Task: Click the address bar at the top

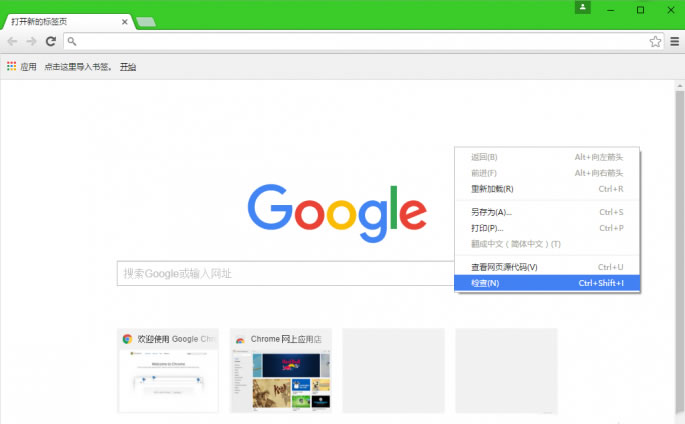Action: click(360, 41)
